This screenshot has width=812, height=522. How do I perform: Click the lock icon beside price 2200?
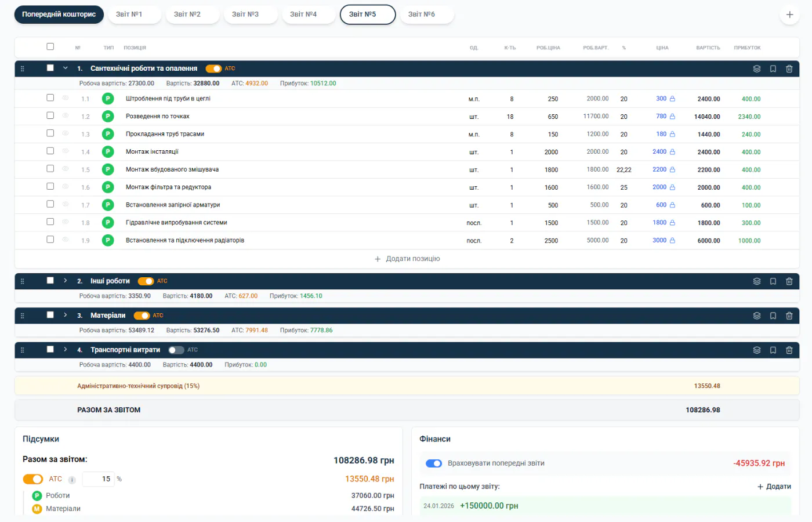672,169
